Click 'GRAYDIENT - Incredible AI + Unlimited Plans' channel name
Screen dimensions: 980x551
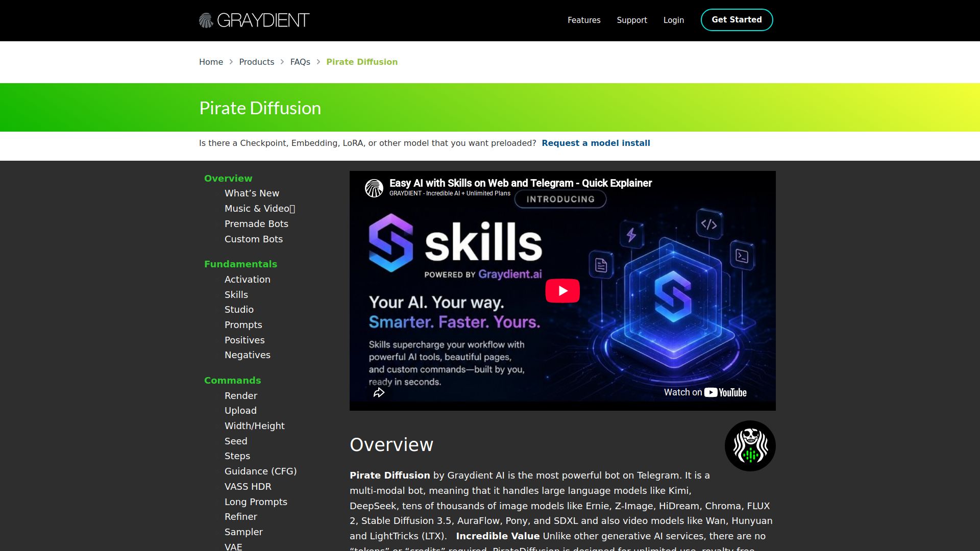[x=450, y=193]
